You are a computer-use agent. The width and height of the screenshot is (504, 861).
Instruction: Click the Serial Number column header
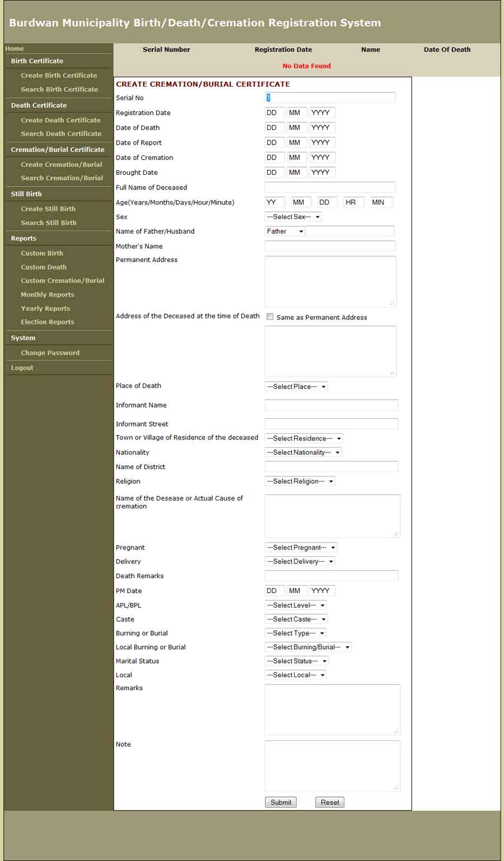pos(166,49)
